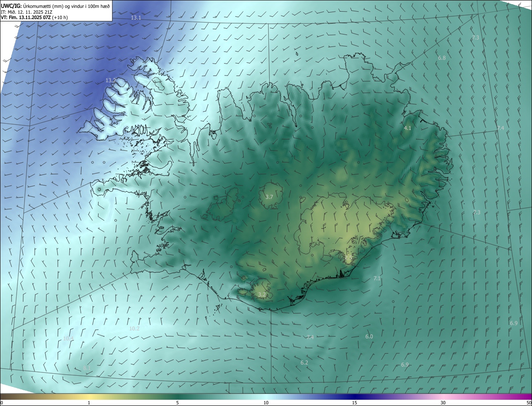This screenshot has height=406, width=532.
Task: Click the colorbar tick label 30
Action: pyautogui.click(x=443, y=403)
